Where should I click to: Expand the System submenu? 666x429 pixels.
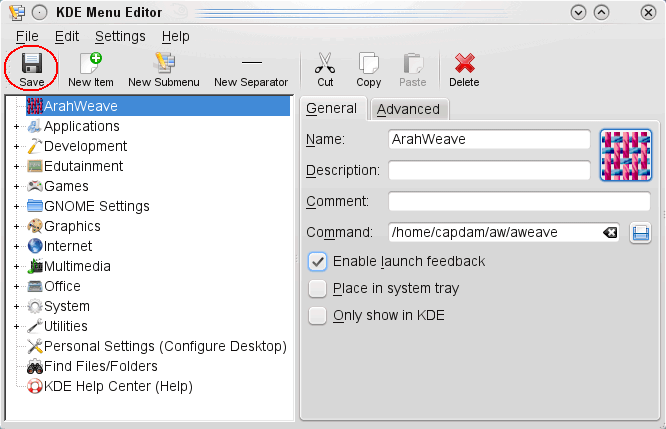pos(16,307)
